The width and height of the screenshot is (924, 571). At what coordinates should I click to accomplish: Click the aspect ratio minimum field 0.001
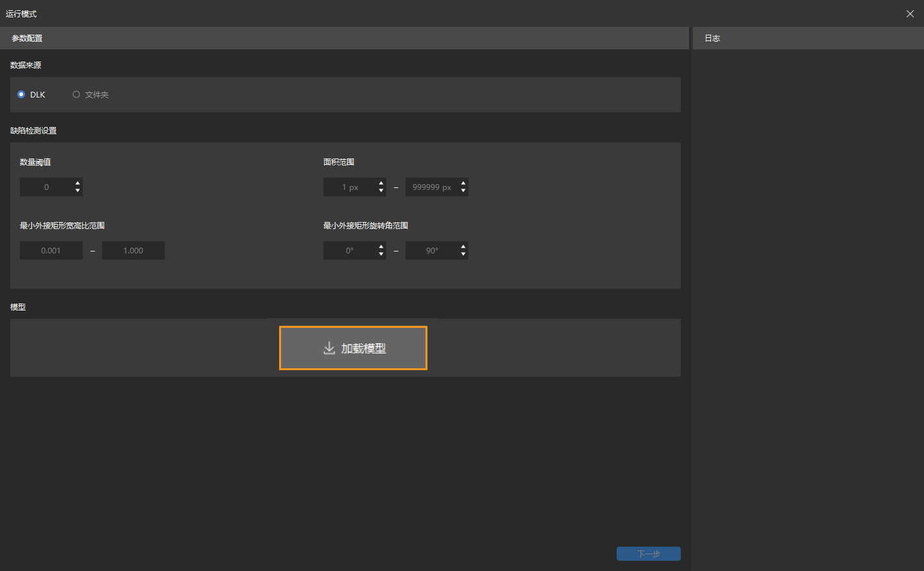pyautogui.click(x=51, y=250)
